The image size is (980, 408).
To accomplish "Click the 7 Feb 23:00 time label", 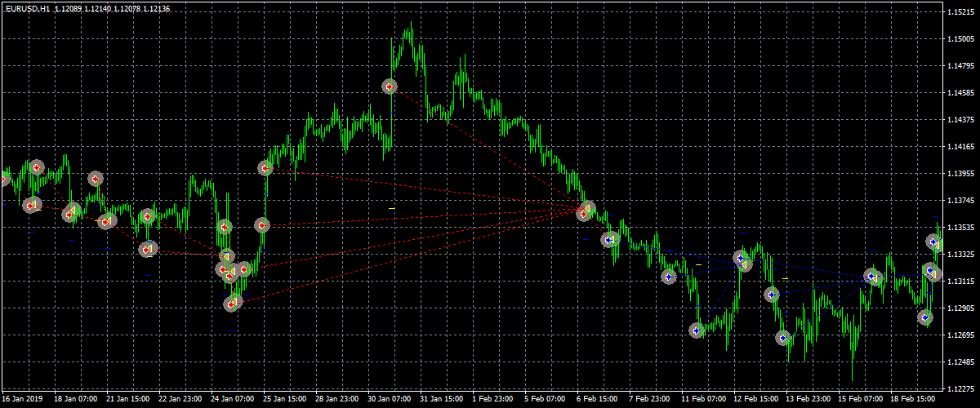I will [x=650, y=399].
